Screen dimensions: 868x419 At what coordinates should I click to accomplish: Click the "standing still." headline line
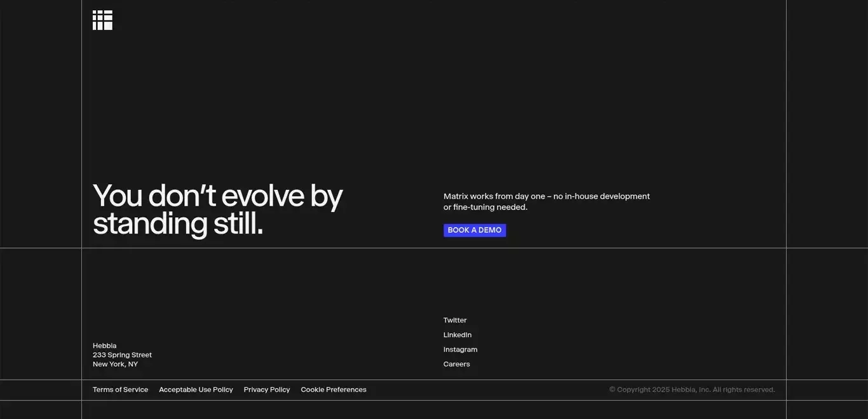tap(177, 223)
